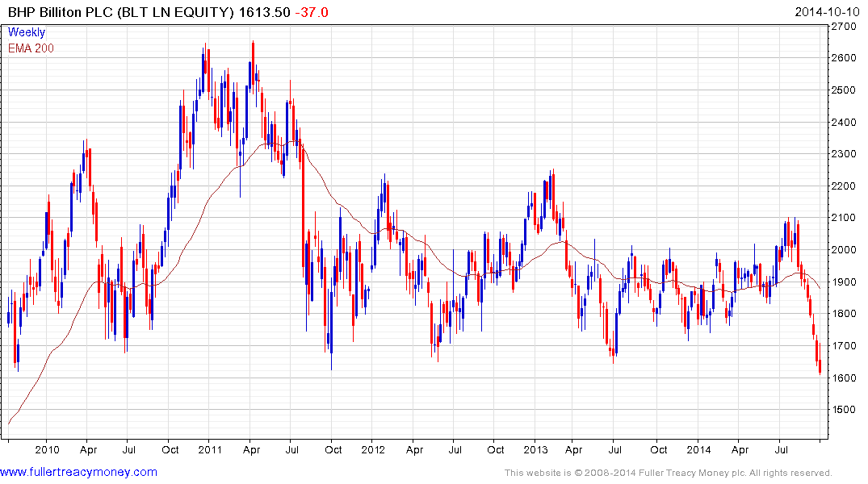Click the 2010 year axis label

point(47,449)
